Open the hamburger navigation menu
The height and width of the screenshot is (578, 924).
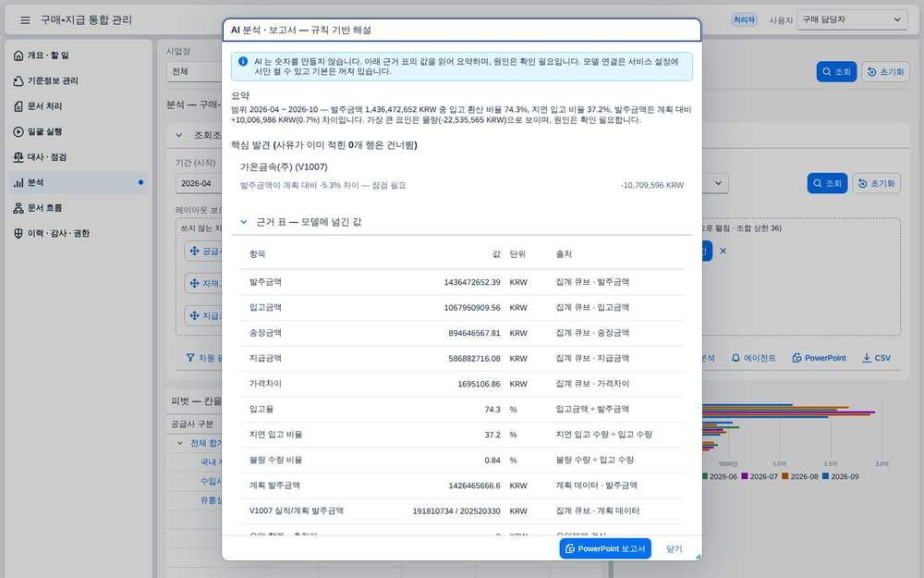pos(25,20)
